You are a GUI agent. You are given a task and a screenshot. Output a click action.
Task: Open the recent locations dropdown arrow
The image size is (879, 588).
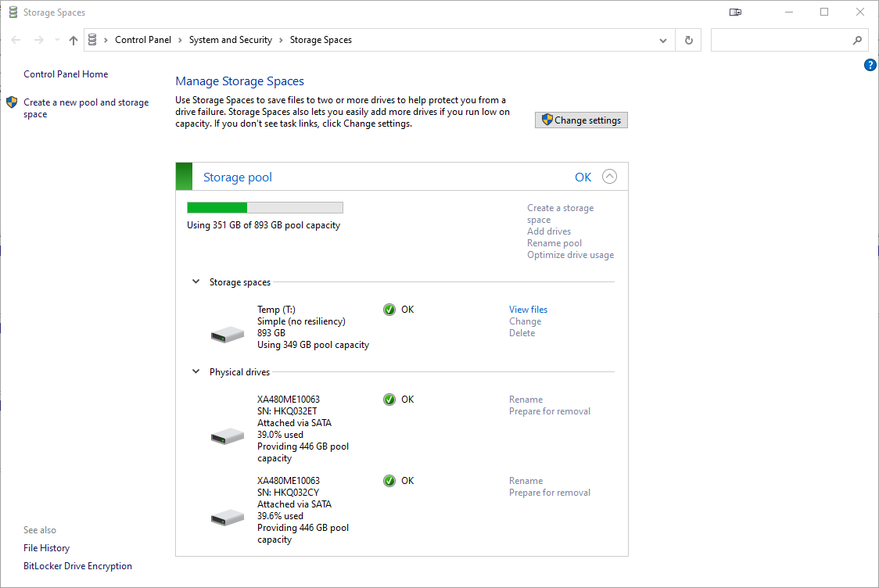coord(57,40)
